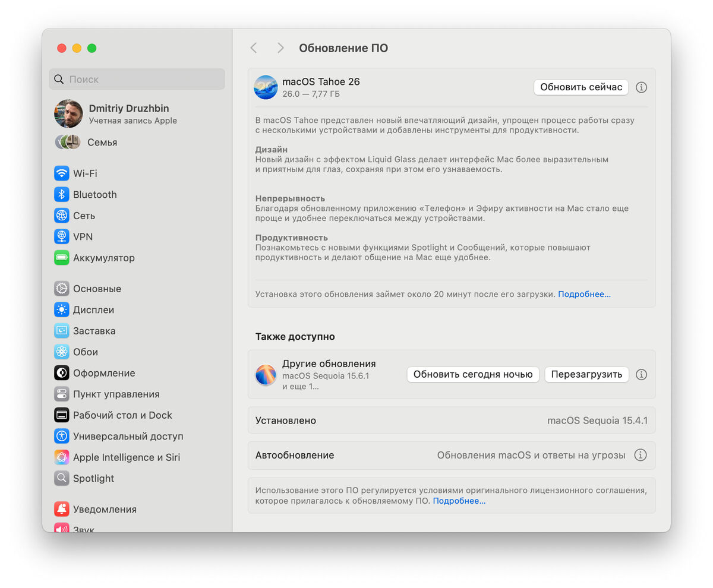
Task: Open Подробнее link in license notice
Action: [459, 501]
